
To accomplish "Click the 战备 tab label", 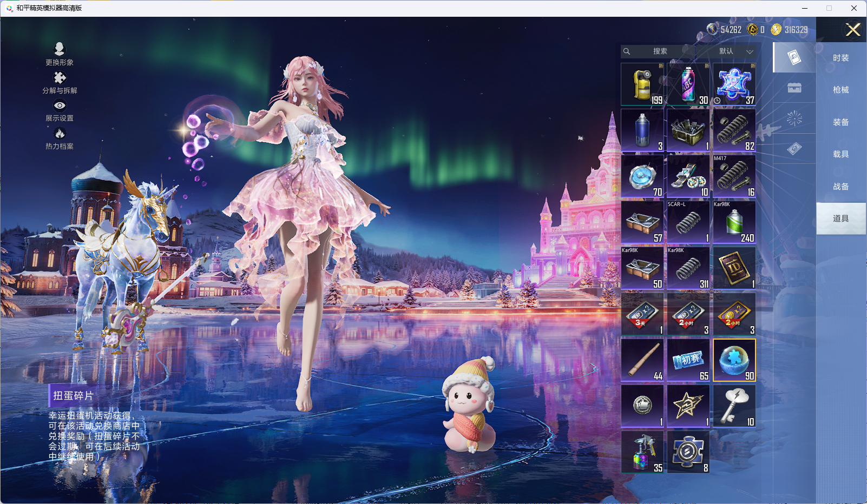I will [840, 187].
